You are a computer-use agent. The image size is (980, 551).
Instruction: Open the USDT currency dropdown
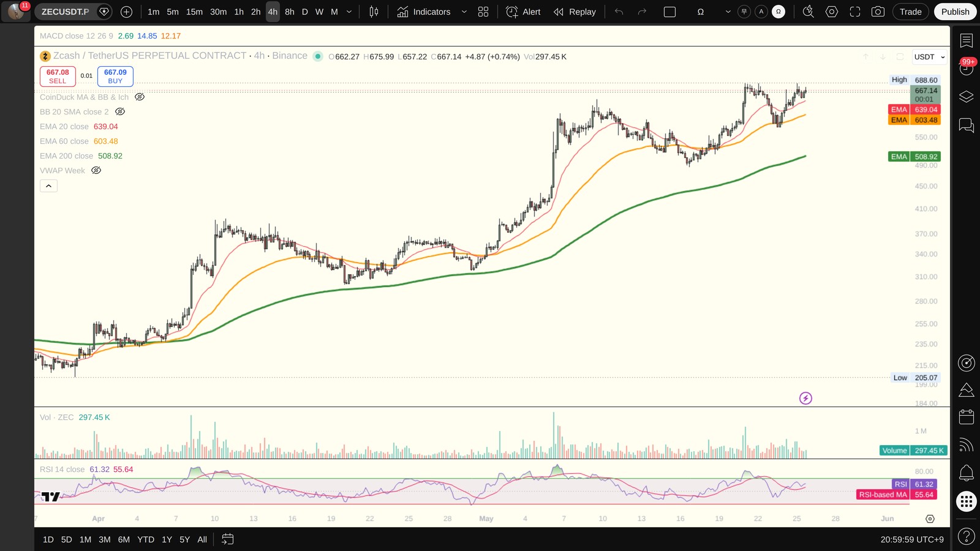point(929,57)
